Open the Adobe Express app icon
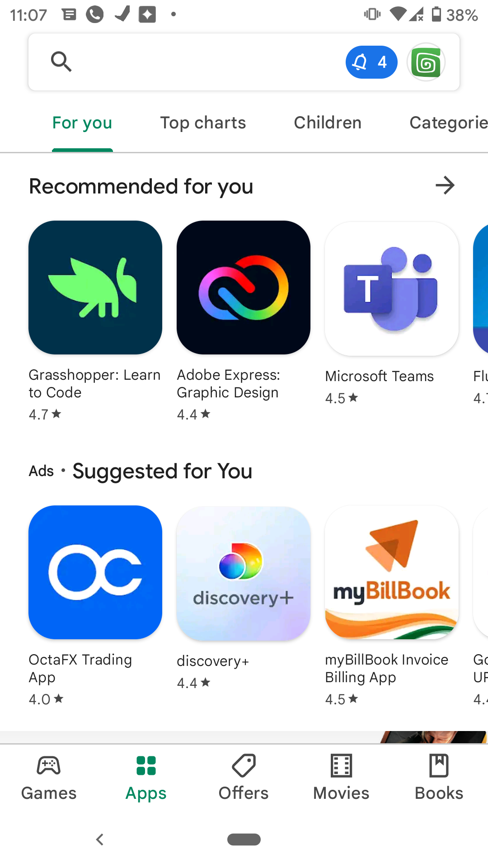 pos(244,288)
